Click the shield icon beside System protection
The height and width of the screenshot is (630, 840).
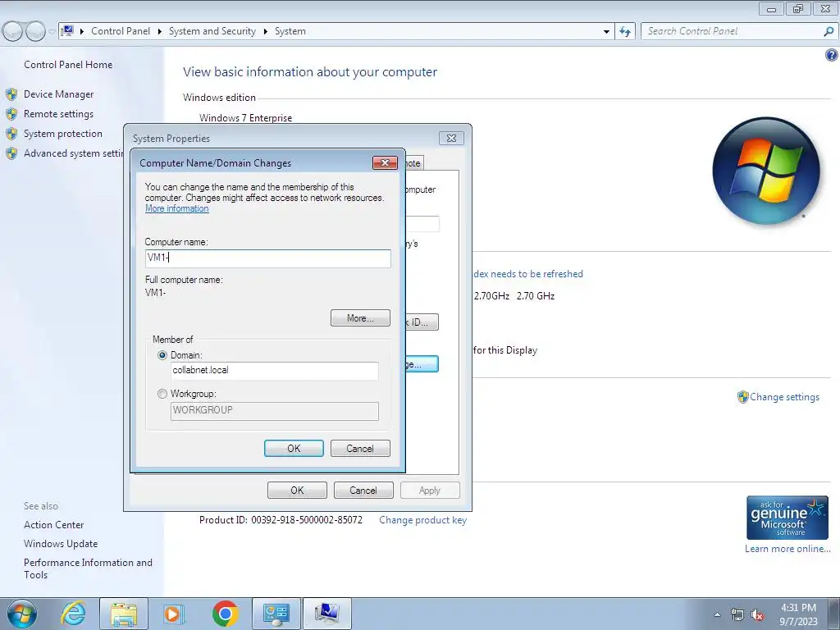click(x=11, y=134)
